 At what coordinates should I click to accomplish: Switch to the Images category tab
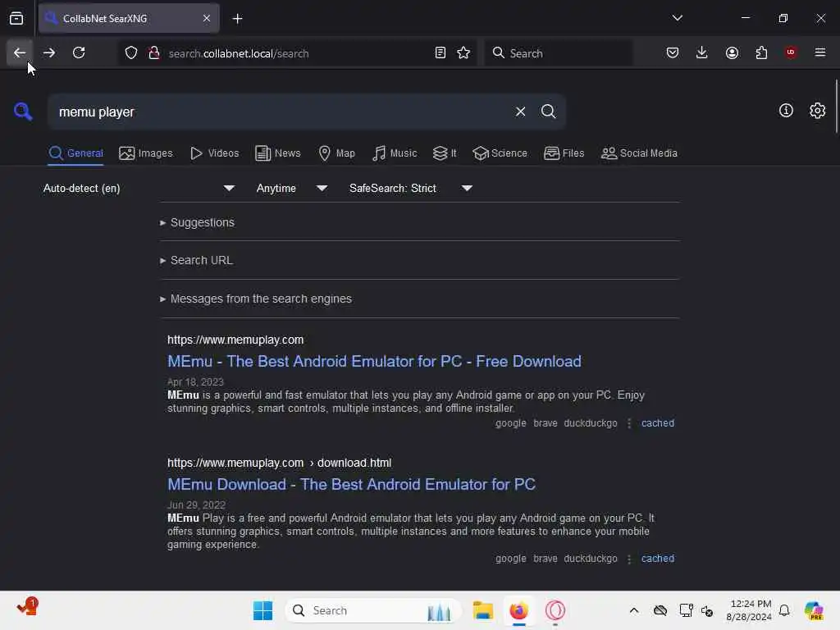point(146,153)
